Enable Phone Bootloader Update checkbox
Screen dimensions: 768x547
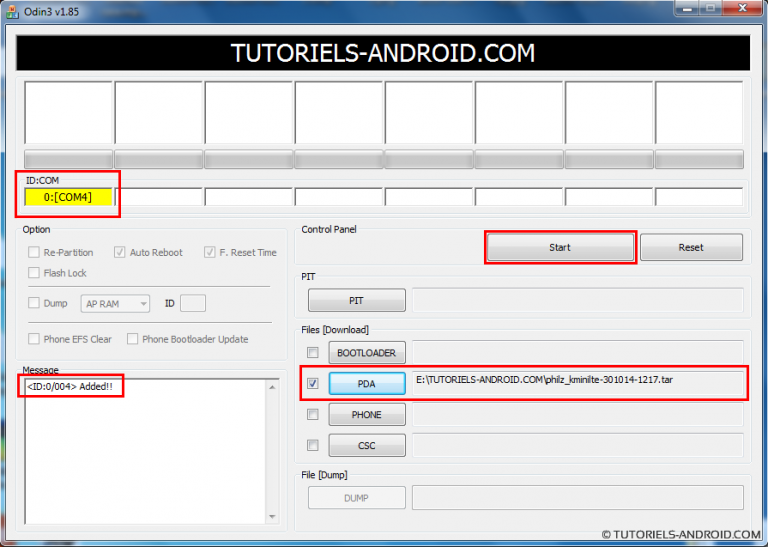[132, 339]
